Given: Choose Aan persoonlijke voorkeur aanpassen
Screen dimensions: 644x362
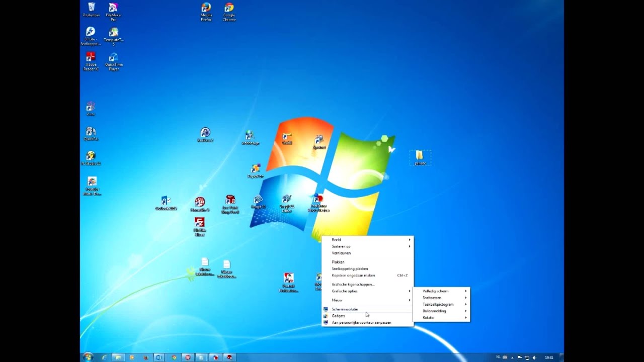Looking at the screenshot, I should pos(368,322).
